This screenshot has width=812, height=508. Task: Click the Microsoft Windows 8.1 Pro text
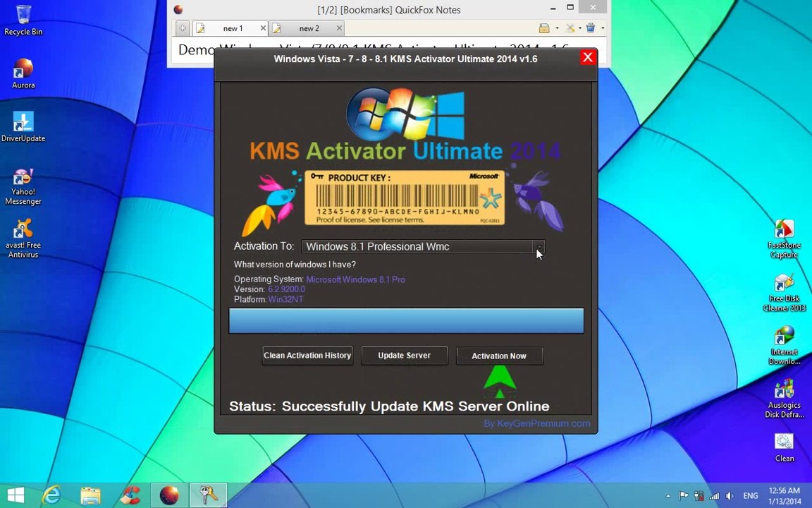pos(355,279)
